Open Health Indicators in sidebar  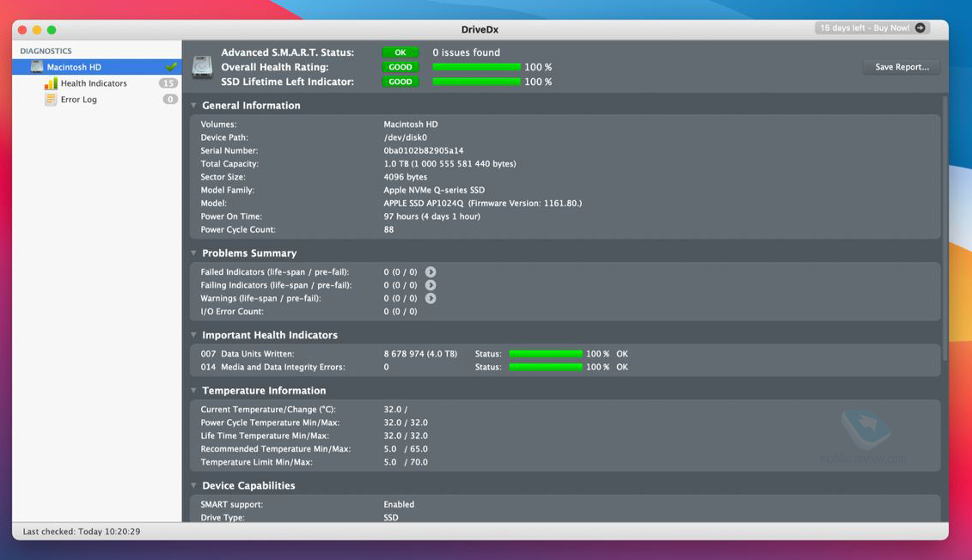[x=94, y=83]
